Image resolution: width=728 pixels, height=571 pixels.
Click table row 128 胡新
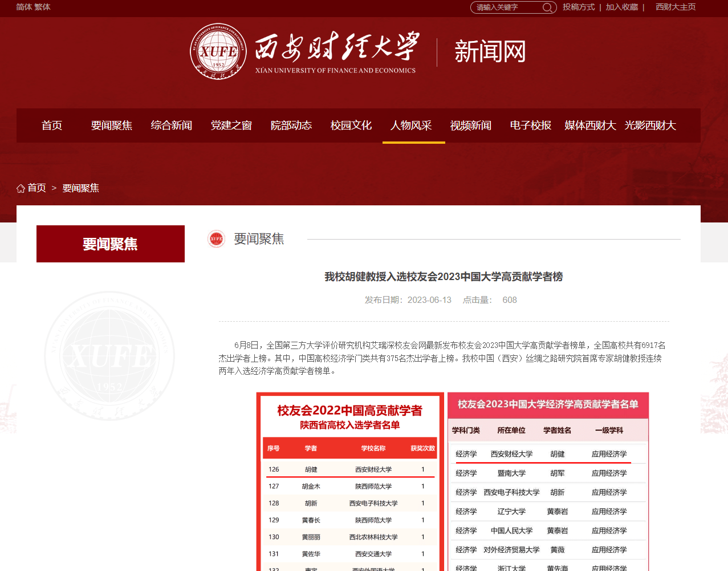(350, 503)
